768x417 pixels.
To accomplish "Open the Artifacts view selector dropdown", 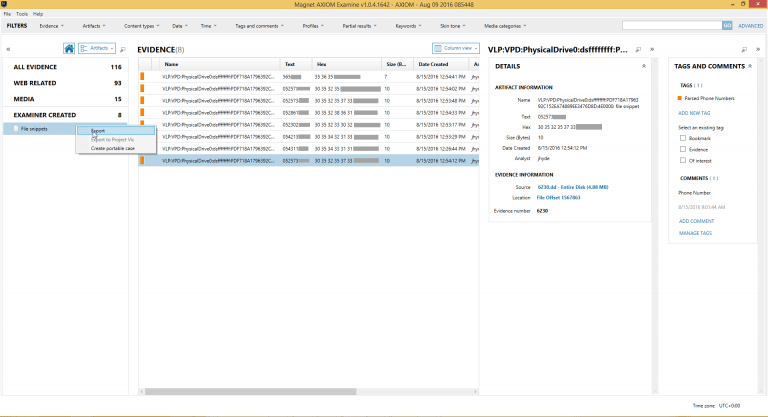I will click(x=97, y=49).
